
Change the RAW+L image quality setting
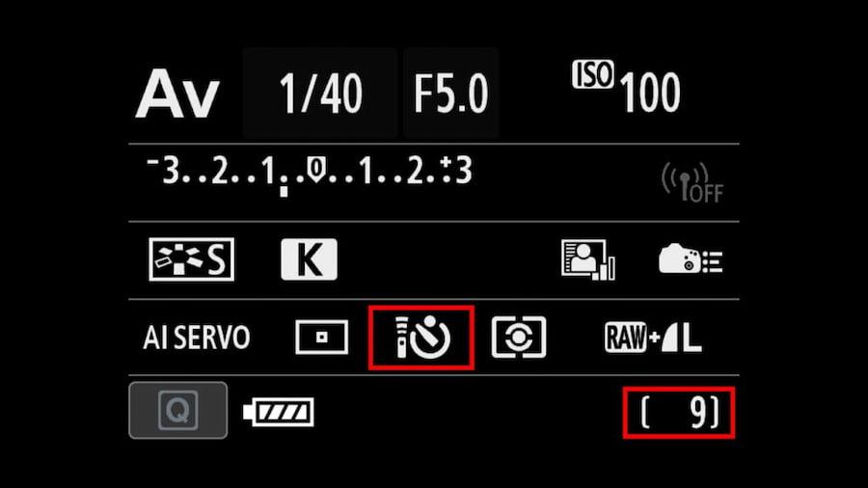(x=653, y=337)
